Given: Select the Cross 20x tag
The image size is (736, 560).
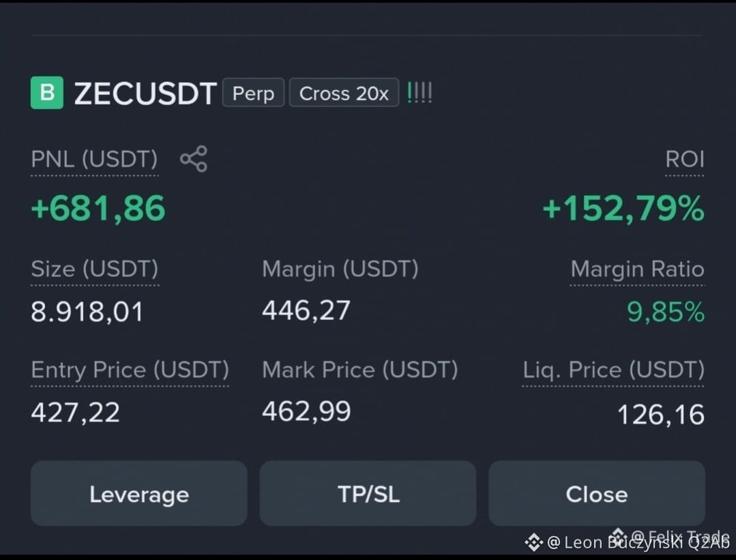Looking at the screenshot, I should coord(344,93).
